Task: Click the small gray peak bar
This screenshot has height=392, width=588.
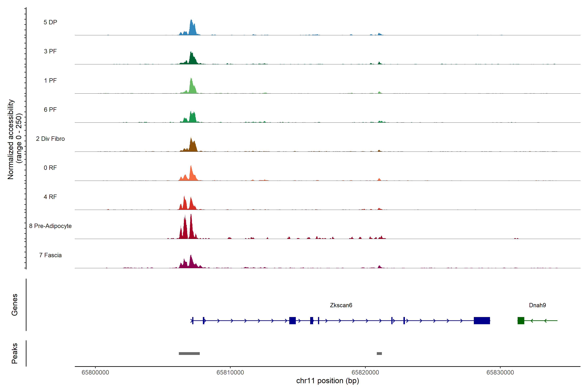Action: coord(379,353)
